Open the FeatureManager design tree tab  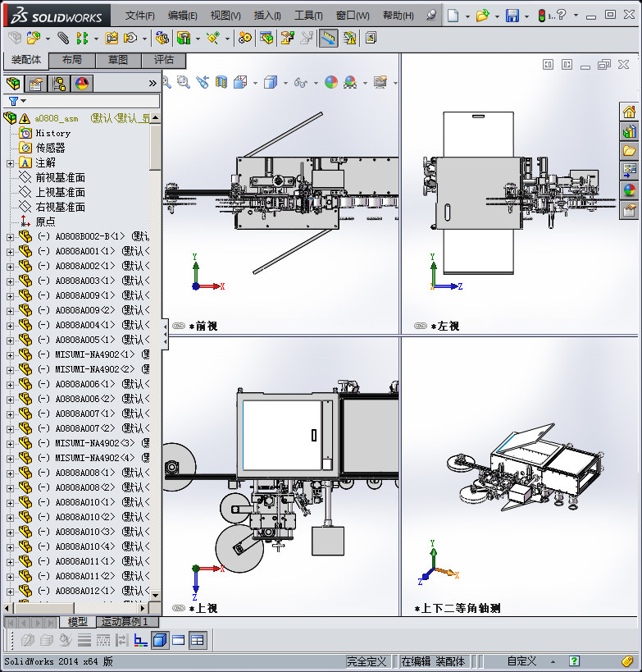point(13,84)
